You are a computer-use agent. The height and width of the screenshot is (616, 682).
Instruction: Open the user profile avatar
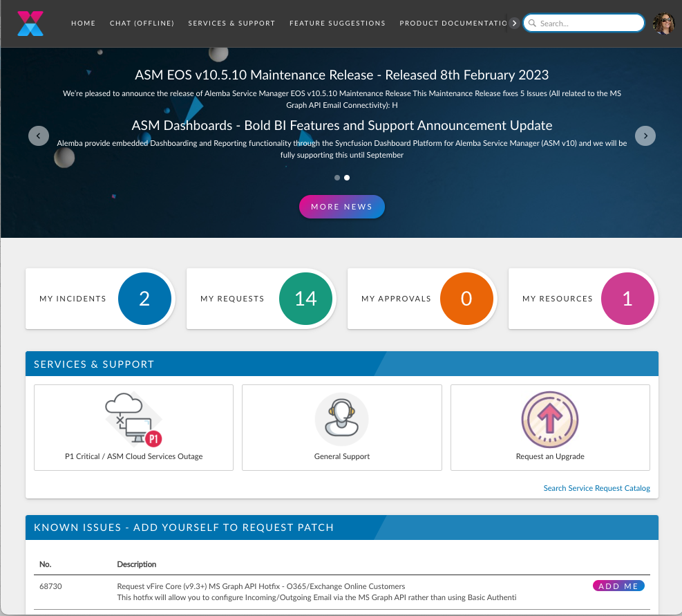click(663, 24)
